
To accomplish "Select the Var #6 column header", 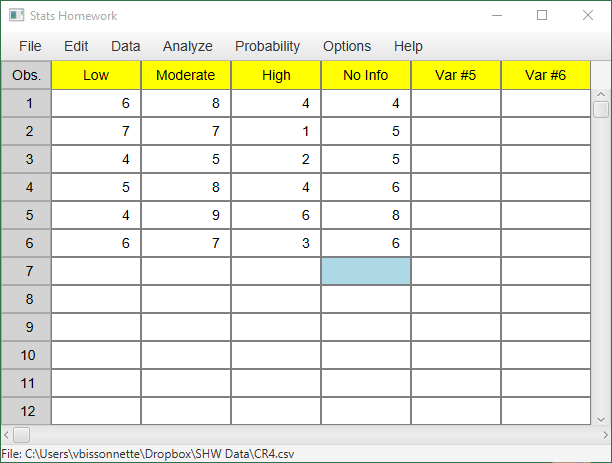I will click(546, 75).
